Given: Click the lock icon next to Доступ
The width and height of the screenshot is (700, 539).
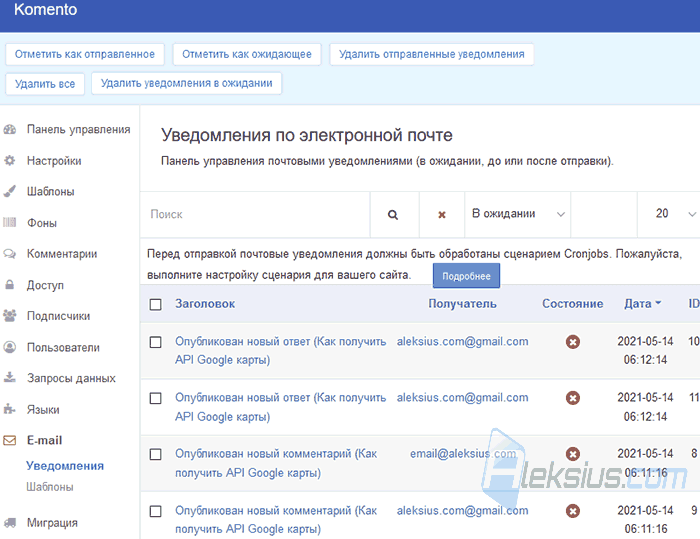Looking at the screenshot, I should tap(10, 284).
